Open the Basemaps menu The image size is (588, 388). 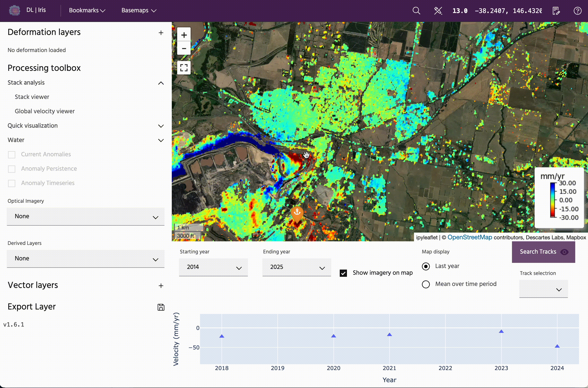pyautogui.click(x=139, y=10)
